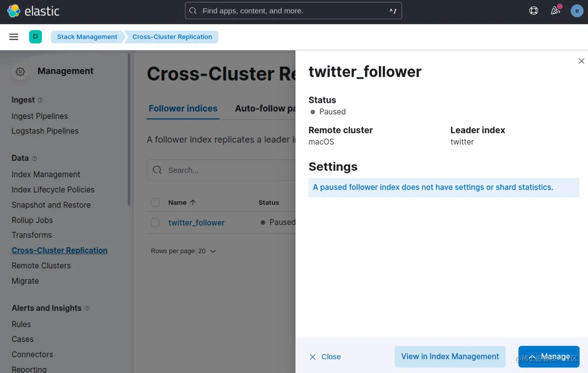The height and width of the screenshot is (373, 588).
Task: Open Ingest Pipelines
Action: point(40,116)
